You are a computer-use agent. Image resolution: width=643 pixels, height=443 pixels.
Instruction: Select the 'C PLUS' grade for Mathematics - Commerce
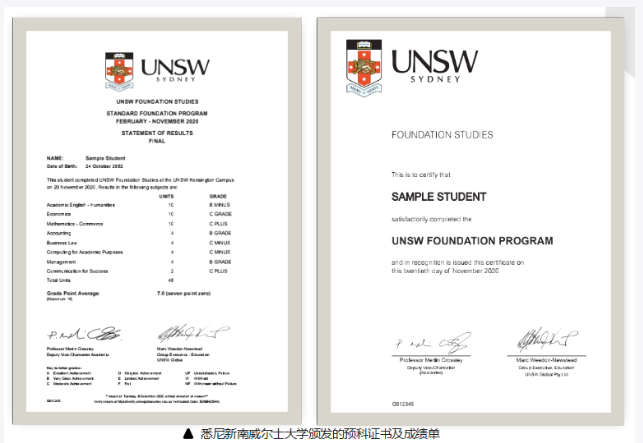click(218, 224)
